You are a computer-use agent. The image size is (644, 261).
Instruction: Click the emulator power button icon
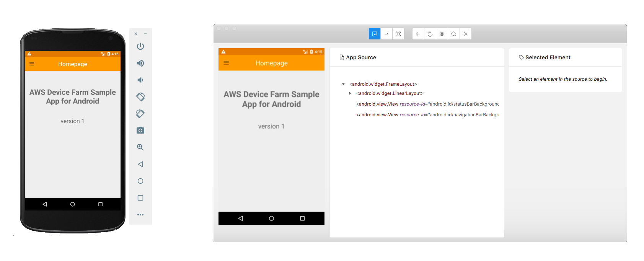tap(140, 46)
